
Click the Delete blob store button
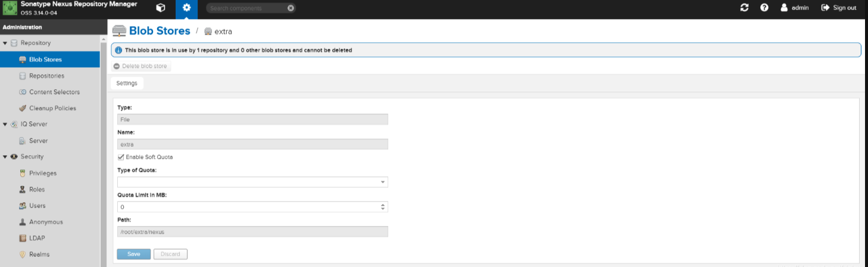pyautogui.click(x=141, y=66)
